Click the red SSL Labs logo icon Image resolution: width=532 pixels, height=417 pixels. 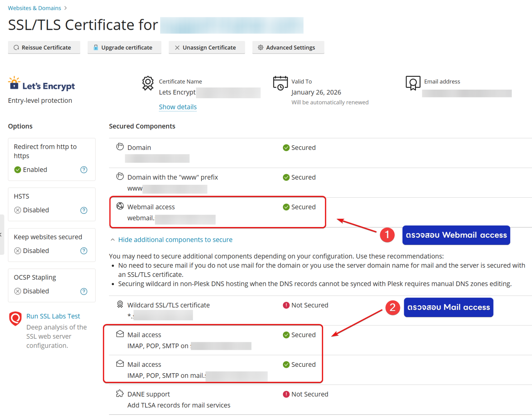click(x=15, y=319)
